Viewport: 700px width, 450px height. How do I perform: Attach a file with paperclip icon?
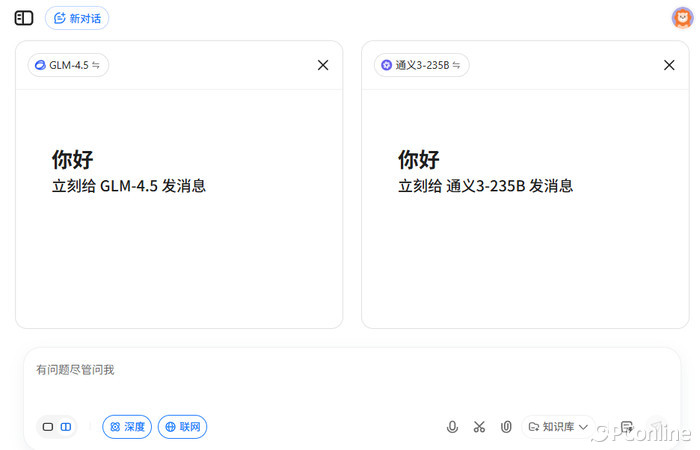tap(506, 427)
